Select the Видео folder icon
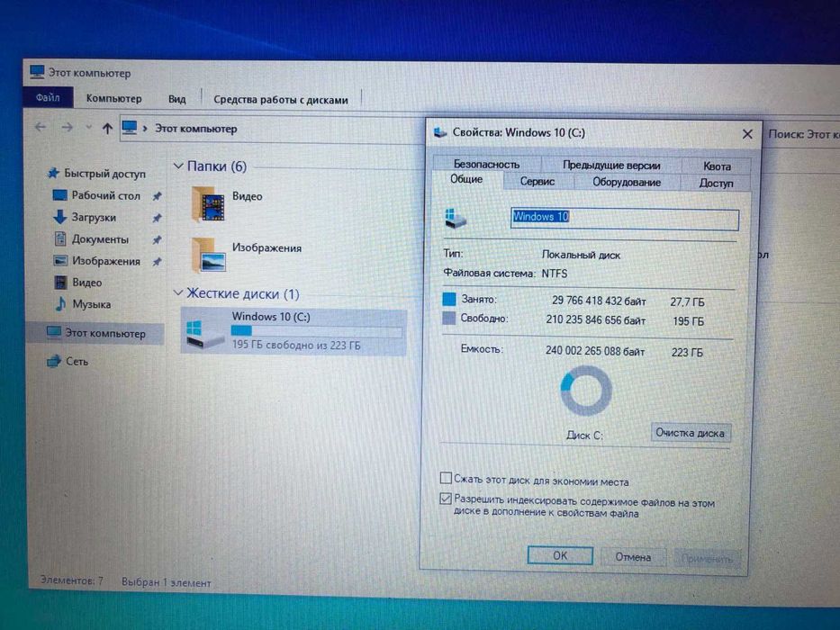 pos(208,204)
